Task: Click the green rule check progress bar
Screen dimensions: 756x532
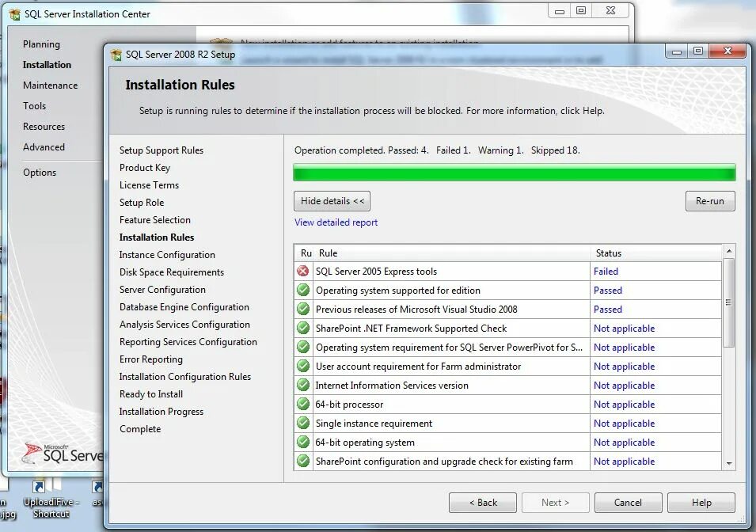Action: pos(515,173)
